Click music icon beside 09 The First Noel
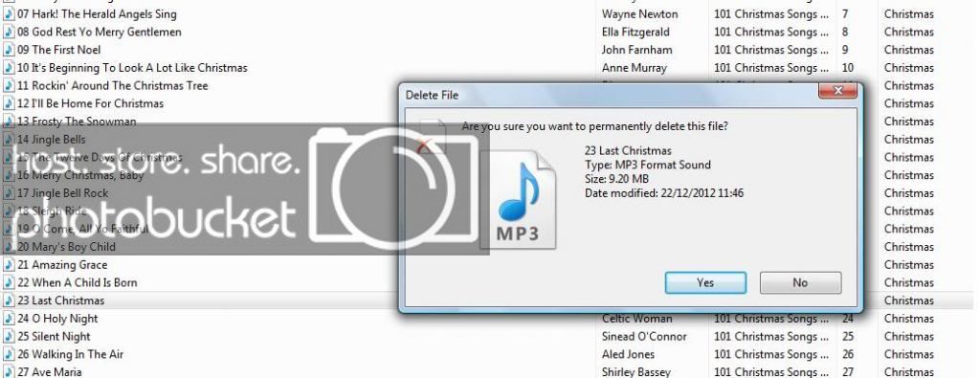 coord(9,50)
